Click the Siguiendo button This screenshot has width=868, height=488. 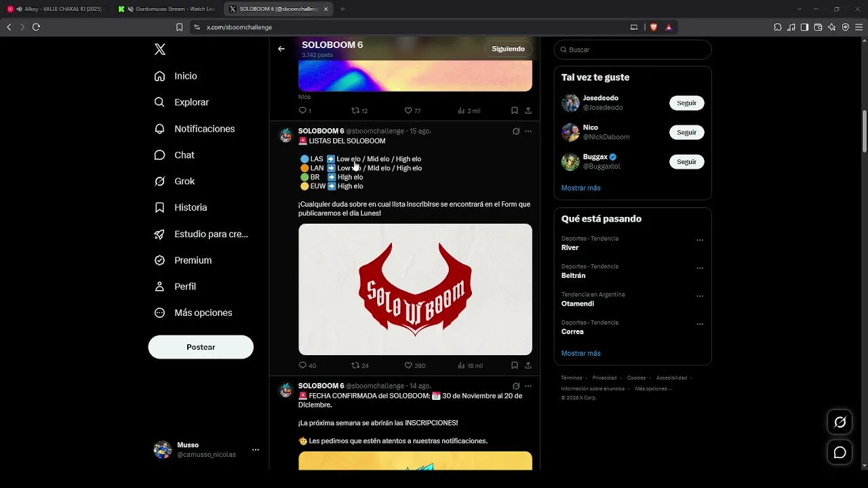509,49
